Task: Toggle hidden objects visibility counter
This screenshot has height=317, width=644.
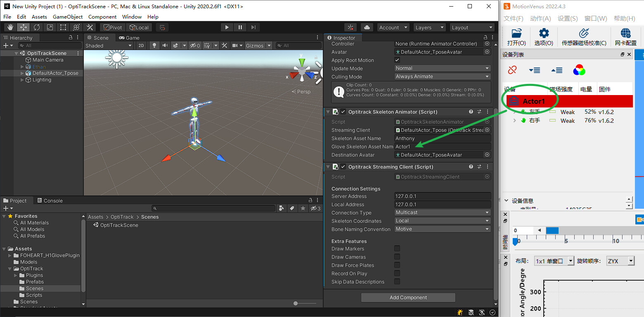Action: [x=195, y=45]
